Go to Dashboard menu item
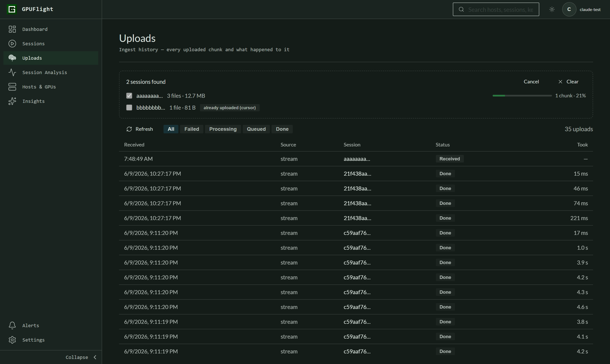 tap(51, 29)
